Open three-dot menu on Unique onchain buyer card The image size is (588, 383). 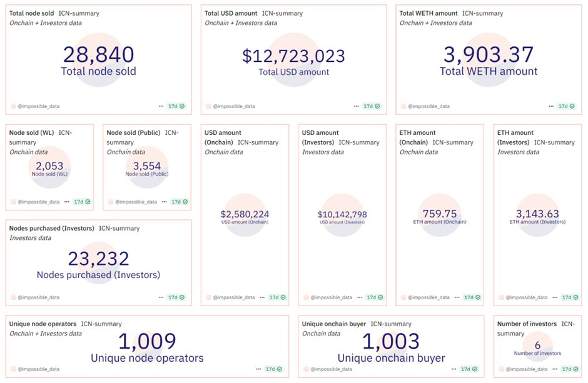pos(454,370)
